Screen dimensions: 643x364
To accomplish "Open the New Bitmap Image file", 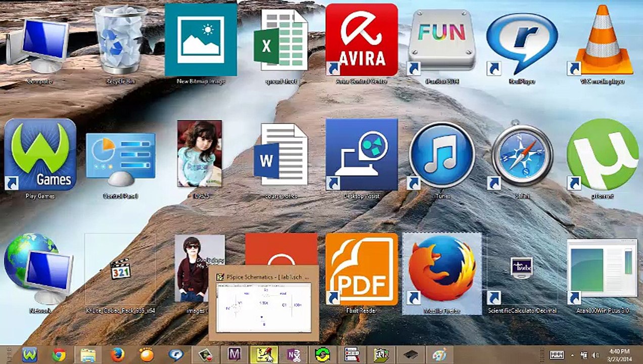I will coord(201,44).
